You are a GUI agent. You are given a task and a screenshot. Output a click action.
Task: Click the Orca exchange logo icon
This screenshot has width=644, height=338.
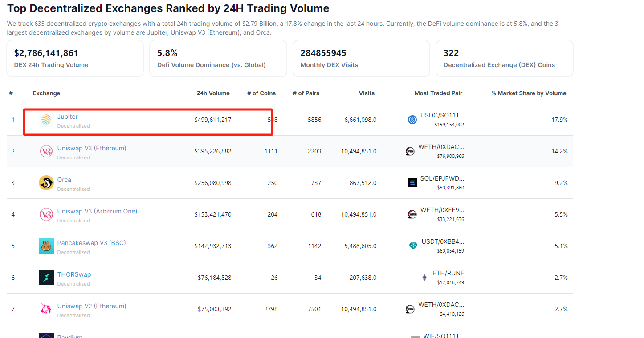46,183
